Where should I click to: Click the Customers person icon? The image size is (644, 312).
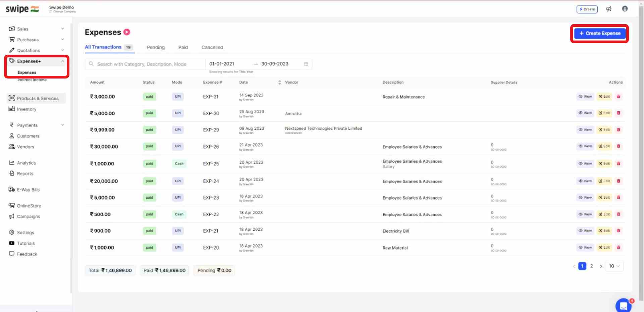click(12, 136)
